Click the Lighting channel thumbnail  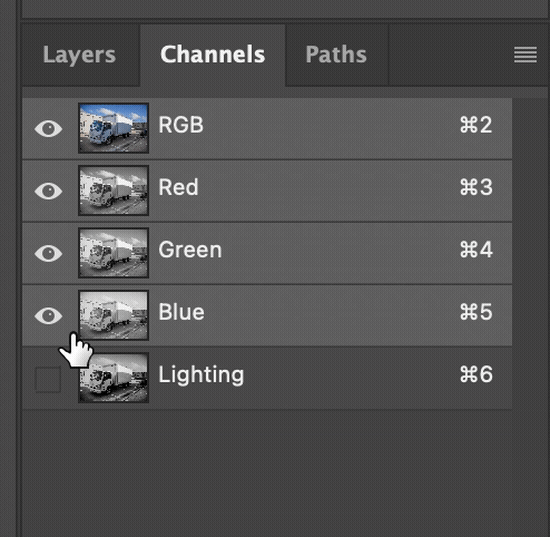click(x=113, y=377)
